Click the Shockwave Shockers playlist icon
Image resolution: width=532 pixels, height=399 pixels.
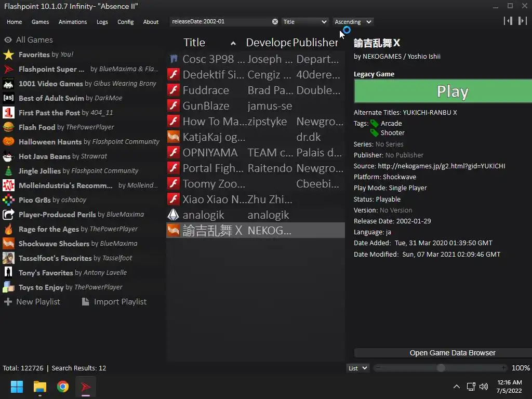tap(8, 244)
